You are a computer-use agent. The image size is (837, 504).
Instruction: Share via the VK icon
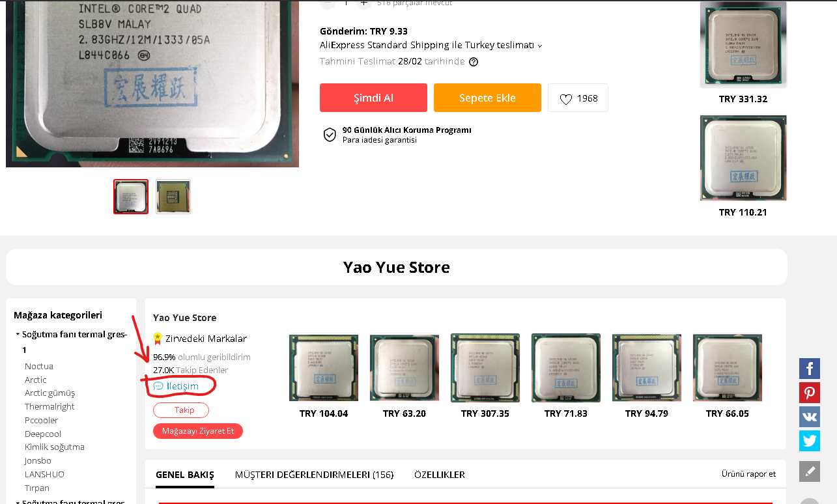pyautogui.click(x=810, y=417)
